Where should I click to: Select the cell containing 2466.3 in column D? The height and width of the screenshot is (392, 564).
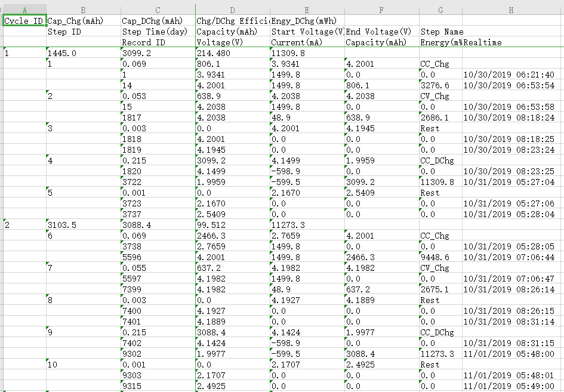point(232,236)
